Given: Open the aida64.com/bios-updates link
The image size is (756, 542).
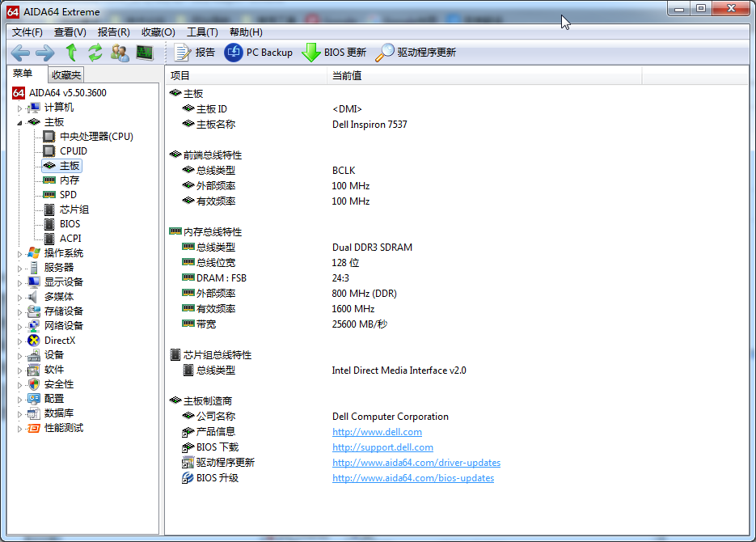Looking at the screenshot, I should pyautogui.click(x=413, y=478).
